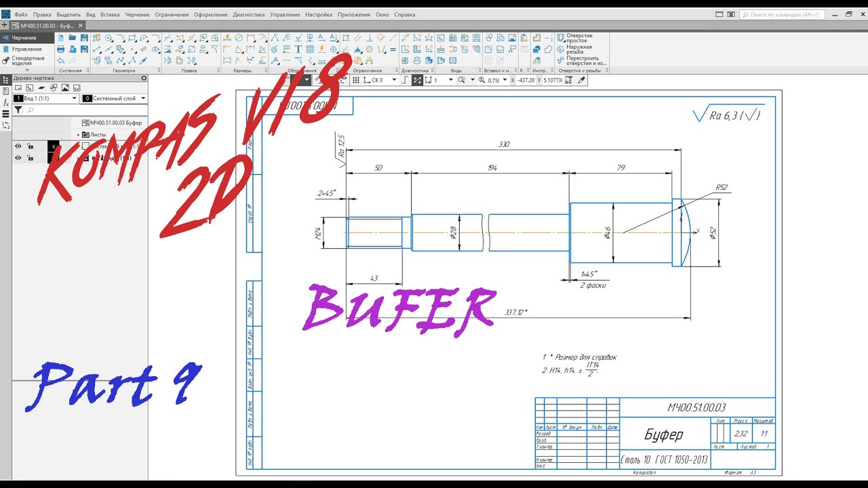
Task: Toggle orthogonal drawing mode icon
Action: click(x=406, y=80)
